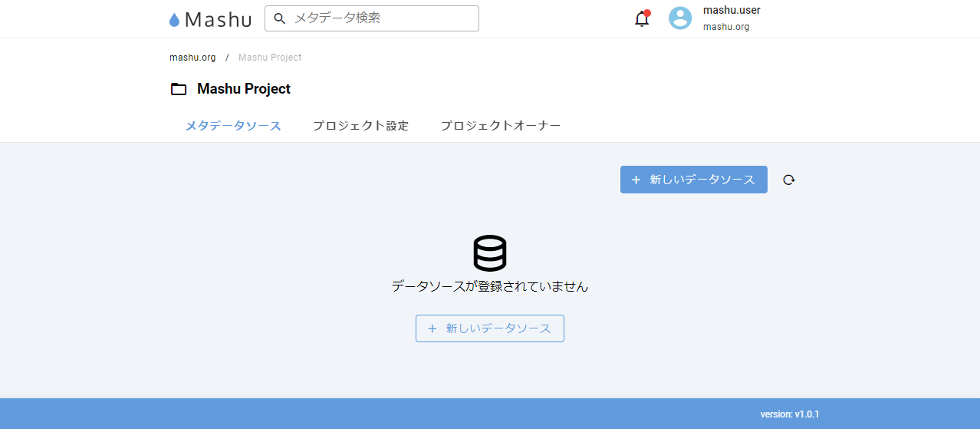Screen dimensions: 980x429
Task: Click the Mashu water droplet logo icon
Action: pyautogui.click(x=174, y=20)
